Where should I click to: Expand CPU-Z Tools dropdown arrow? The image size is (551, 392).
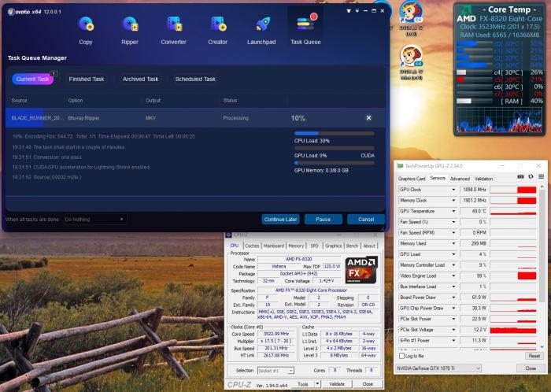pyautogui.click(x=316, y=384)
